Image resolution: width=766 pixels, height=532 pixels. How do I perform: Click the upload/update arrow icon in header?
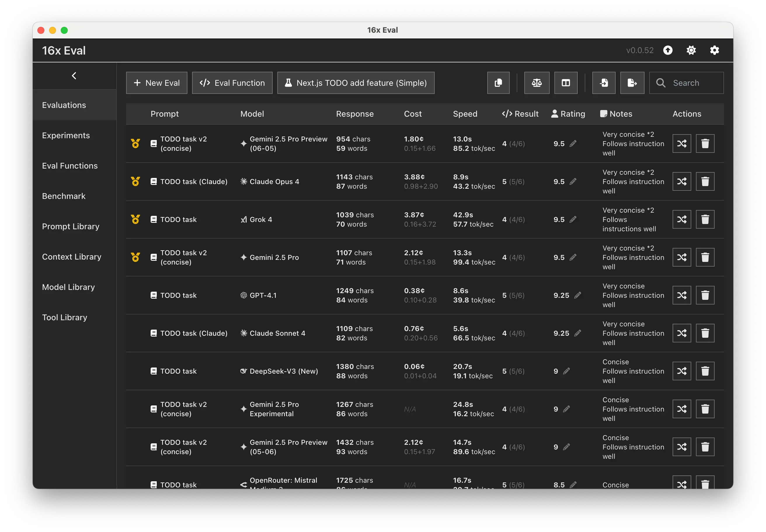coord(668,50)
